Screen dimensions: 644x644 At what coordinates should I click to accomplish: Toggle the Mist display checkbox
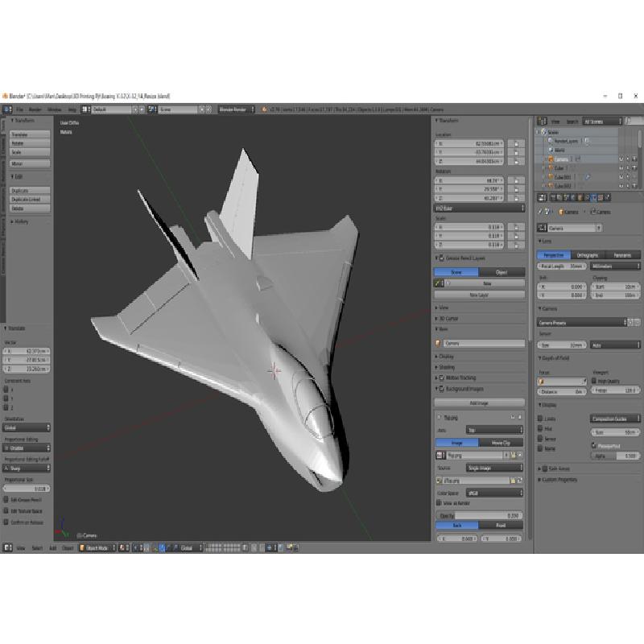[x=540, y=428]
